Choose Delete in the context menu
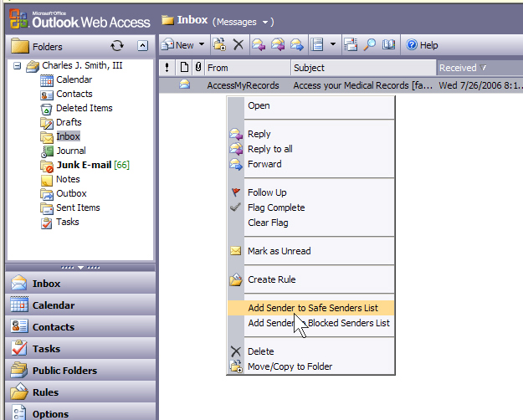Screen dimensions: 523x420 (x=310, y=351)
